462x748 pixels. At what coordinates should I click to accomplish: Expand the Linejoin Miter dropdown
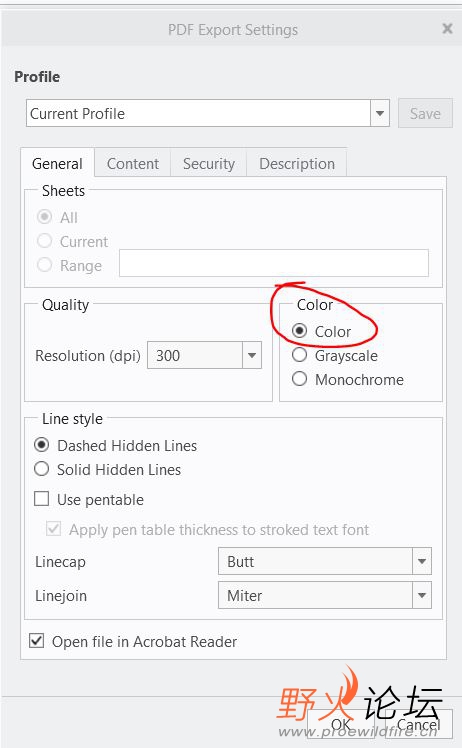click(x=422, y=595)
